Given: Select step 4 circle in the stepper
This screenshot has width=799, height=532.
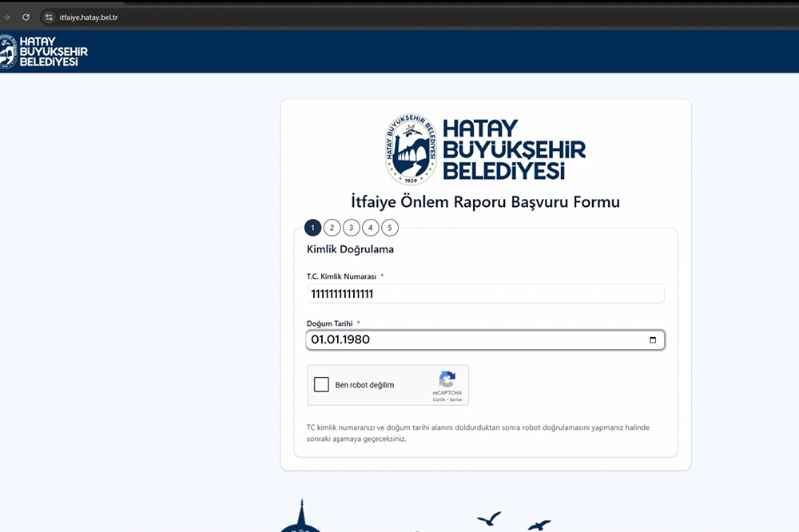Looking at the screenshot, I should [x=370, y=228].
